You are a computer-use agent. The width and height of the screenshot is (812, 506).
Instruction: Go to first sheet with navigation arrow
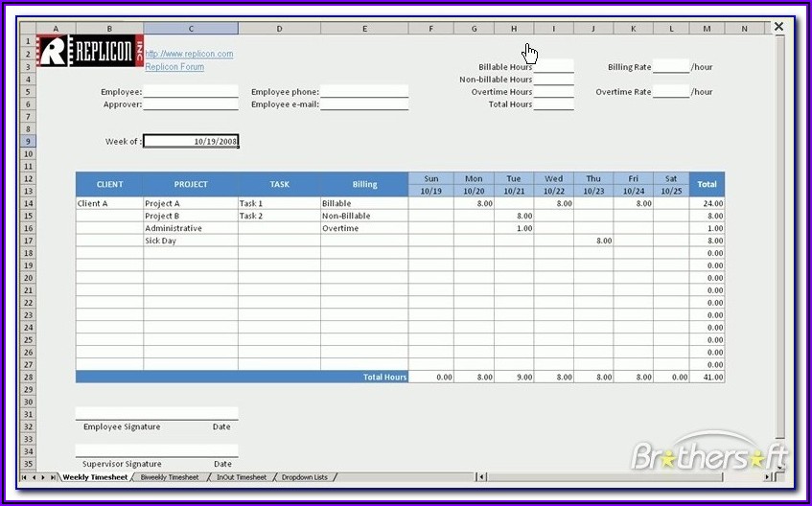tap(25, 477)
